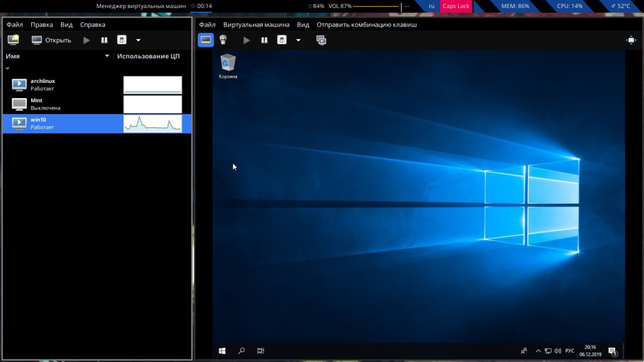Shut down selected VM from manager toolbar

(121, 40)
